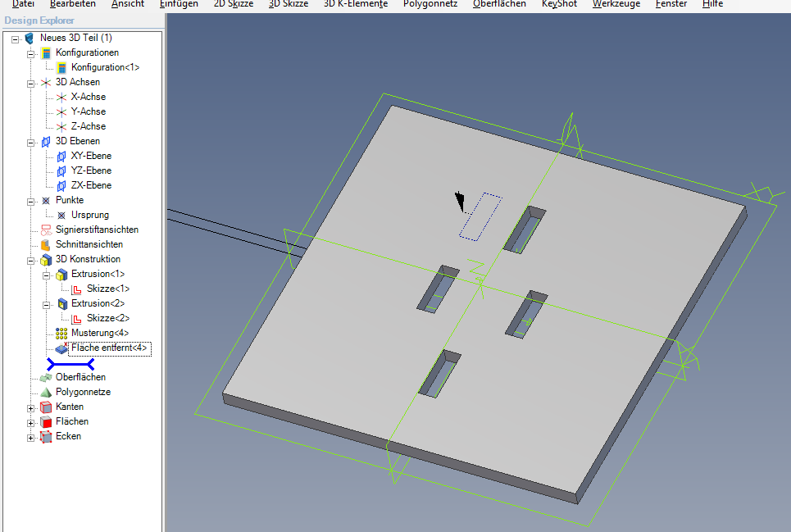Select the blue rollback bar in tree
791x532 pixels.
click(x=70, y=364)
